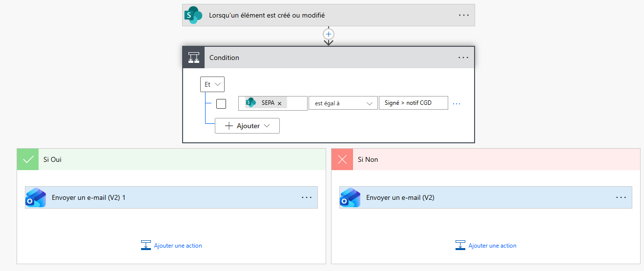Open menu of Envoyer un e-mail (V2) 1
Screen dimensions: 644x271
click(x=307, y=197)
